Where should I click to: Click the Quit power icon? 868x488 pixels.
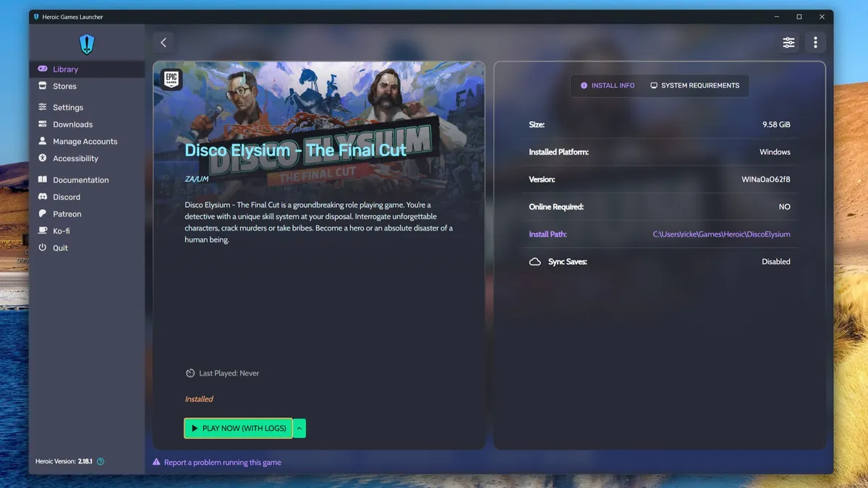(x=42, y=248)
